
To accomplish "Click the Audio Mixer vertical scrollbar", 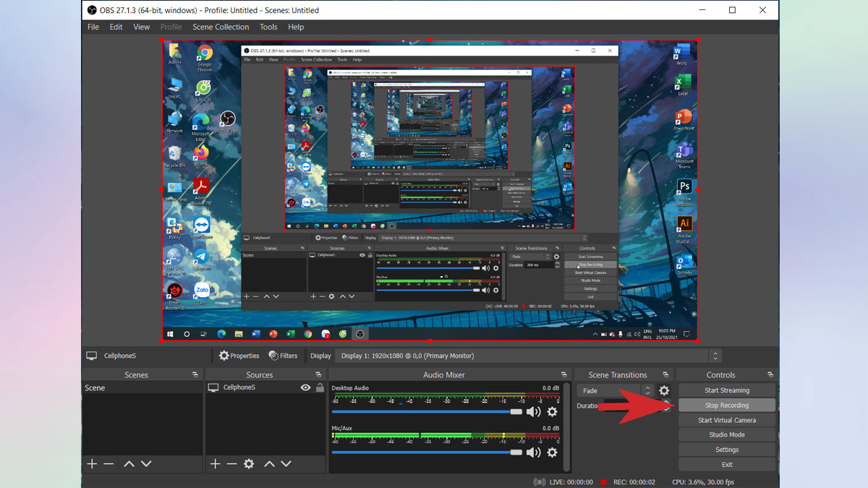I will tap(566, 427).
